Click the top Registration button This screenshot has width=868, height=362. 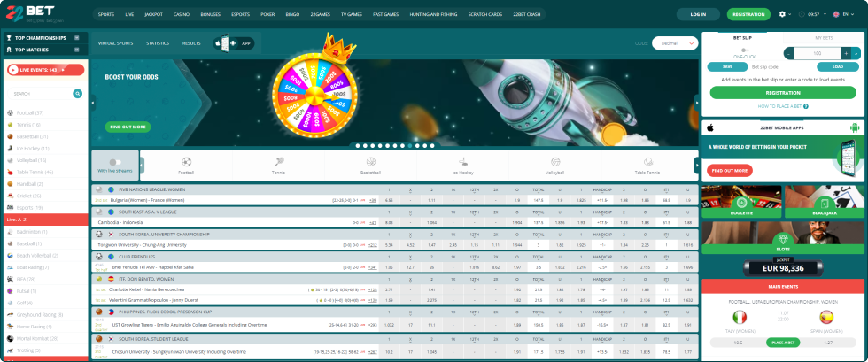748,14
